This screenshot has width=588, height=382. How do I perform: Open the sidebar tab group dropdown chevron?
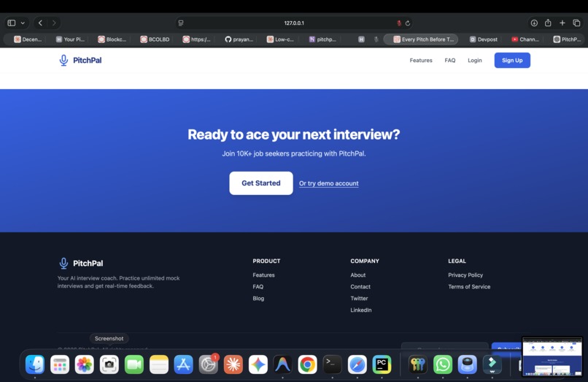(x=23, y=23)
